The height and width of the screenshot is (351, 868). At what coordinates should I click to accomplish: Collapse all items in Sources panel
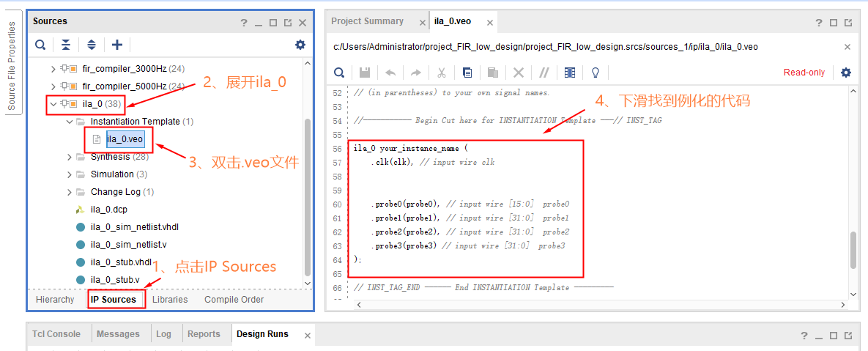pos(66,45)
